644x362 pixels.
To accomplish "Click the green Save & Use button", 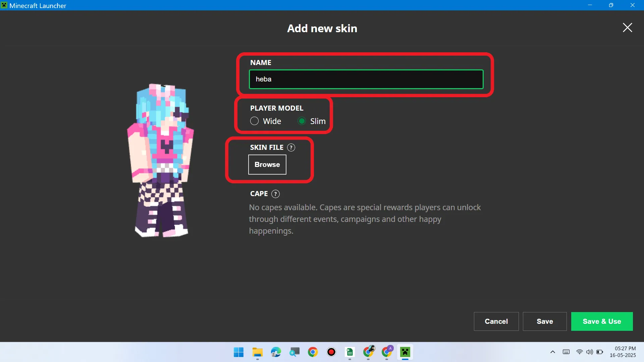I will [602, 321].
